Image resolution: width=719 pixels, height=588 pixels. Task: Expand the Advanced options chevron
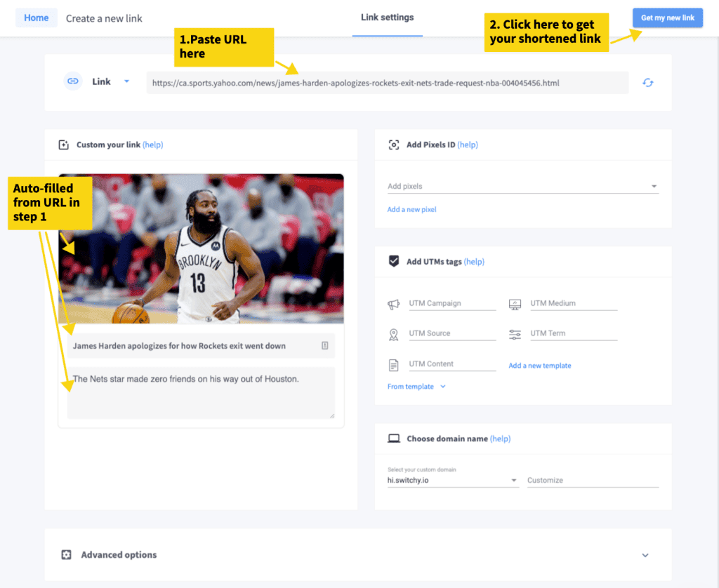point(645,555)
